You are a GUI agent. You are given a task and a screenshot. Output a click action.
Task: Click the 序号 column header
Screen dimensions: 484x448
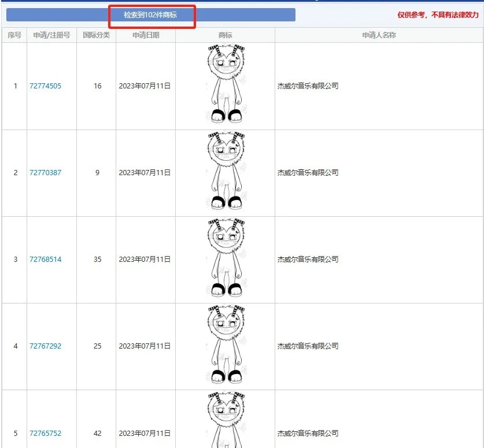pyautogui.click(x=14, y=35)
